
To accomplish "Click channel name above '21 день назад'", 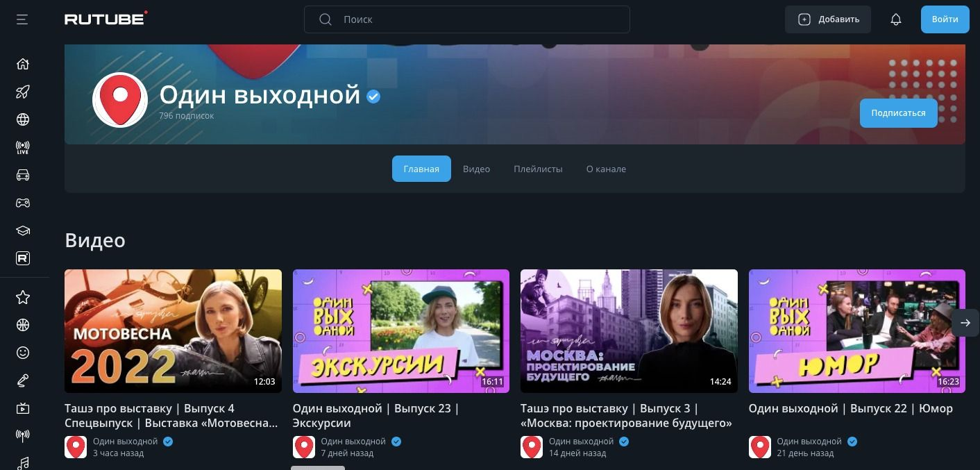I will [x=809, y=442].
